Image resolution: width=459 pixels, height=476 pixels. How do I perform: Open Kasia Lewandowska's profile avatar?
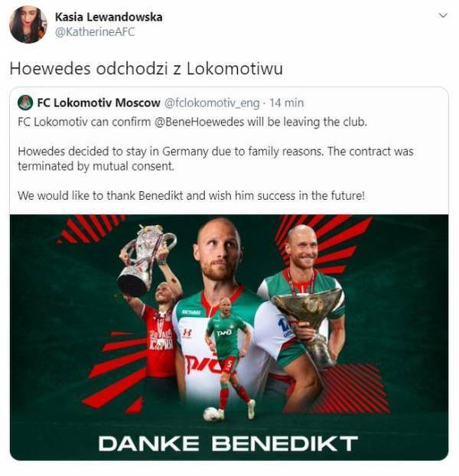tap(28, 24)
